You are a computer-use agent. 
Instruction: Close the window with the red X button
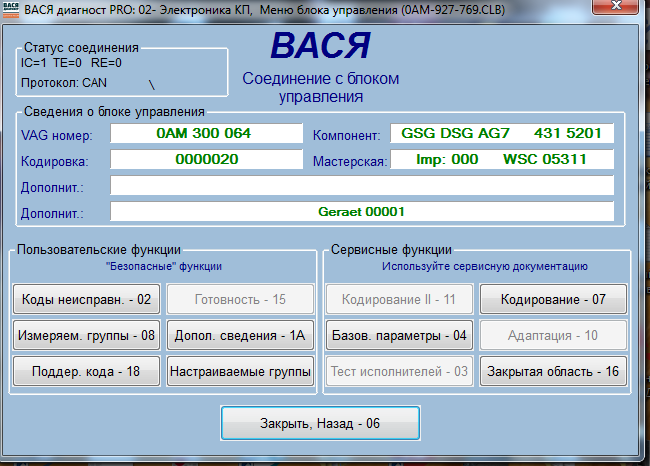tap(616, 6)
